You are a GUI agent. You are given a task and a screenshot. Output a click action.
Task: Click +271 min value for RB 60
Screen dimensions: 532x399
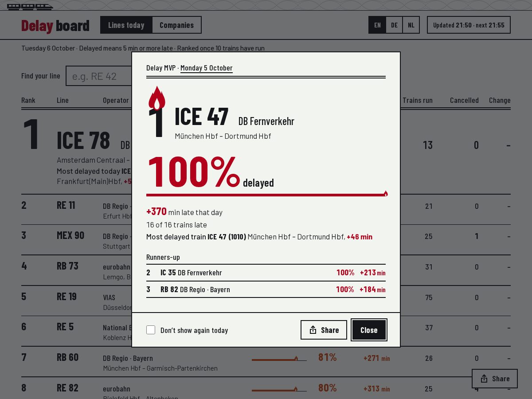pos(376,358)
